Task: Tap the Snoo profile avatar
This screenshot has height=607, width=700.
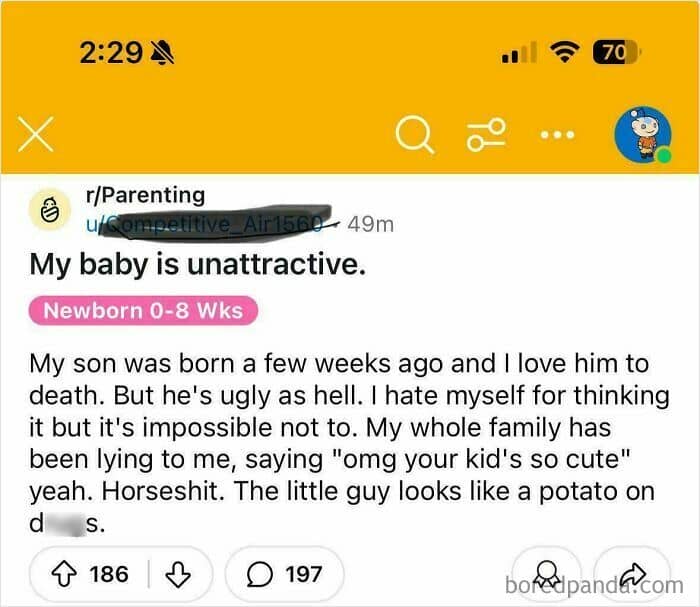Action: pyautogui.click(x=642, y=135)
